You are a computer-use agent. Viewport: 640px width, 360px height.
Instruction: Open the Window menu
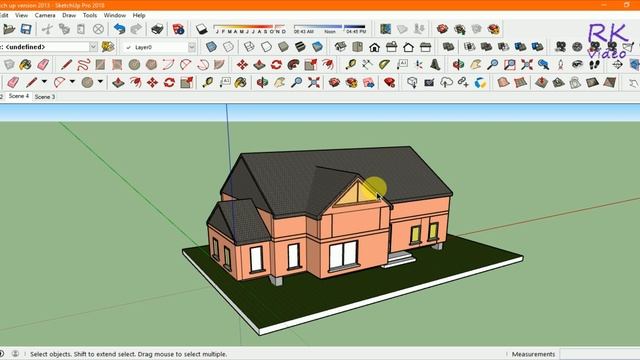tap(115, 15)
